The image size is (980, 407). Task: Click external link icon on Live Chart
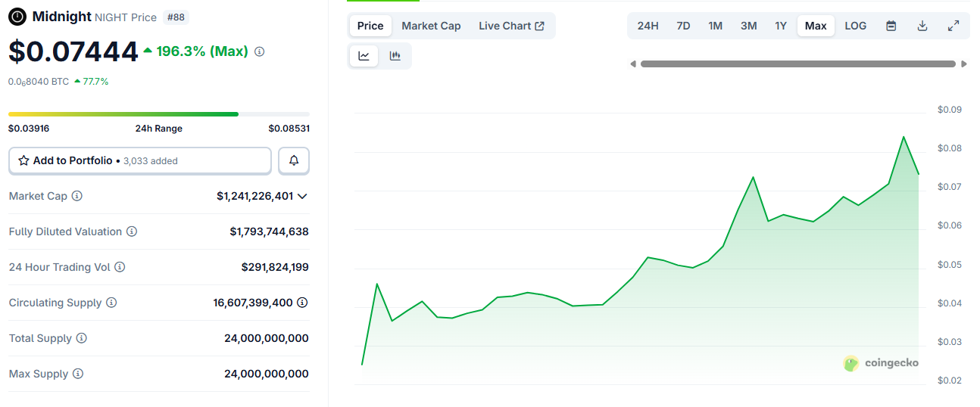[x=539, y=26]
